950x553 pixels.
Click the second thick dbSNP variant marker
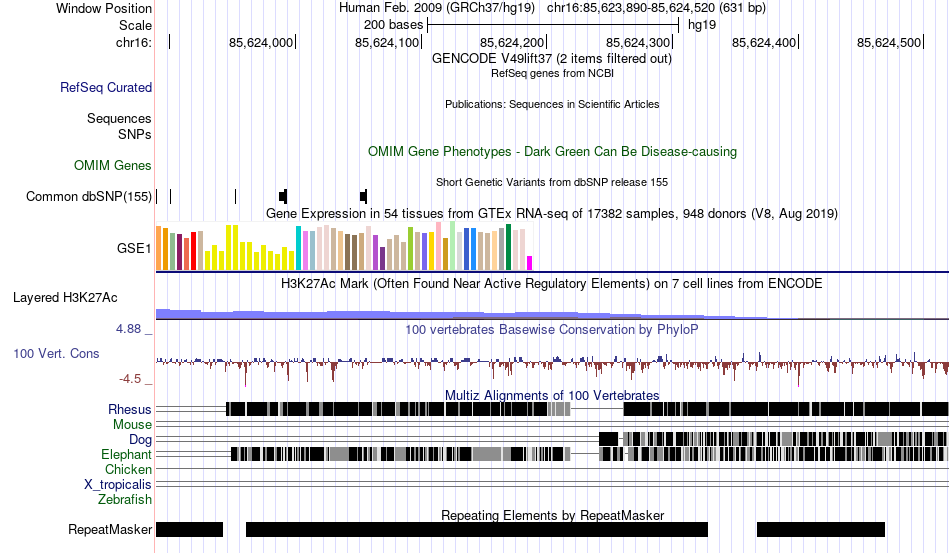[364, 196]
